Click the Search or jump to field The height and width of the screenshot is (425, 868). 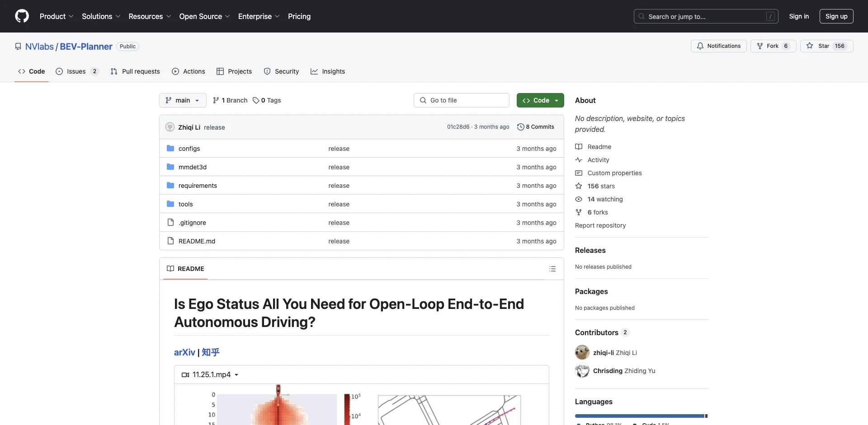706,16
